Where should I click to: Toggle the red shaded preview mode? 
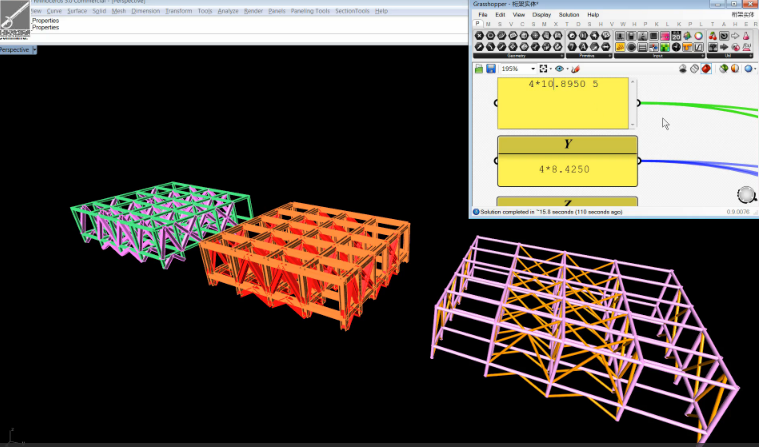(x=706, y=69)
